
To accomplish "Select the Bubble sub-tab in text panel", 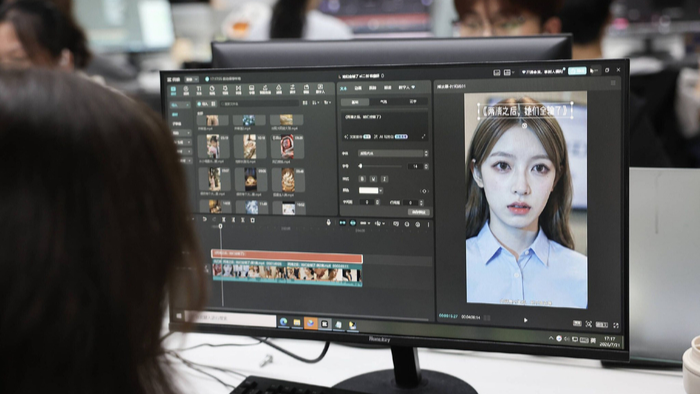I will pyautogui.click(x=383, y=102).
